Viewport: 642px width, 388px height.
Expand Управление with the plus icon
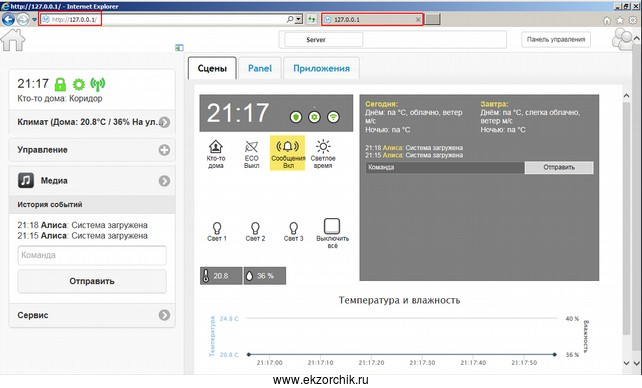coord(165,150)
